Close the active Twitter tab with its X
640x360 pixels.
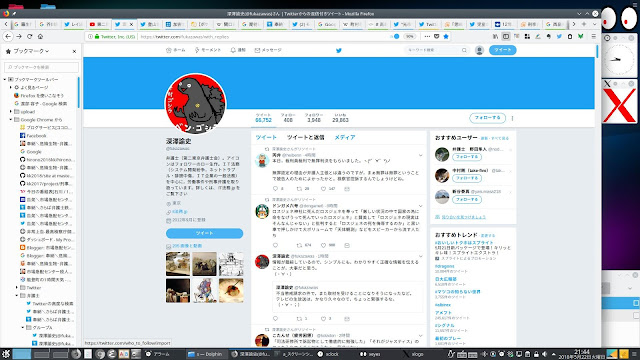[x=131, y=24]
